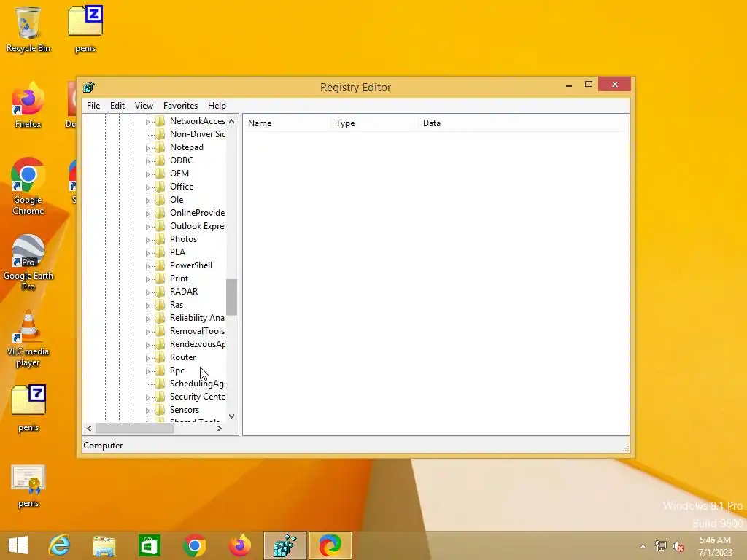Screen dimensions: 747x560
Task: Click the Name column header
Action: [287, 122]
